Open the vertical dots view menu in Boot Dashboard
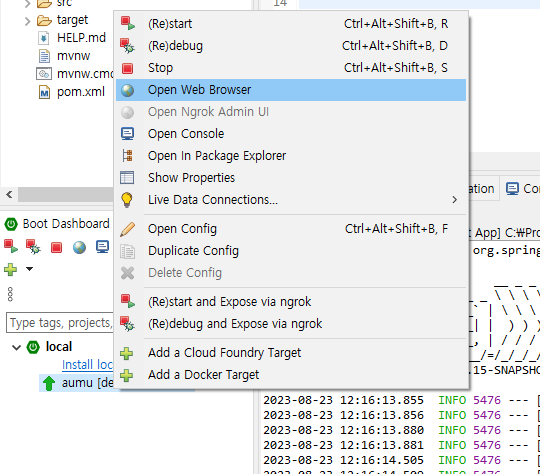This screenshot has height=474, width=540. [10, 294]
